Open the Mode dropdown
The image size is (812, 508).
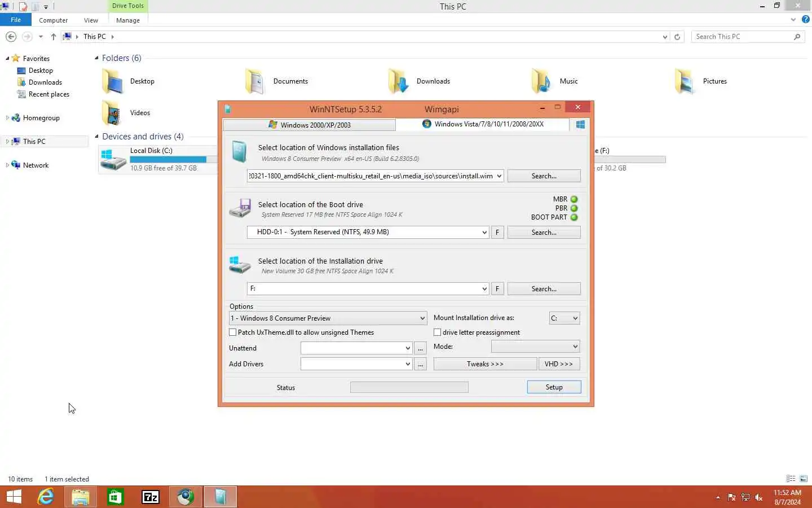coord(535,347)
